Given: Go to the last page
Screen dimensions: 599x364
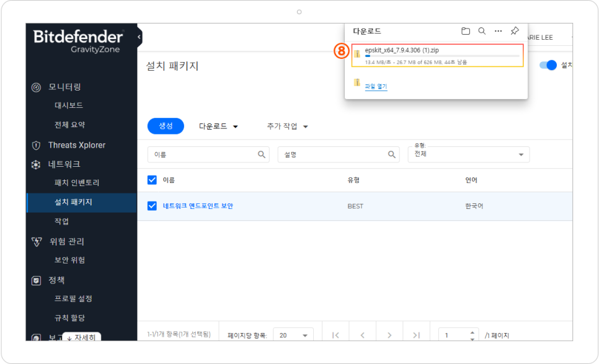Looking at the screenshot, I should click(417, 335).
